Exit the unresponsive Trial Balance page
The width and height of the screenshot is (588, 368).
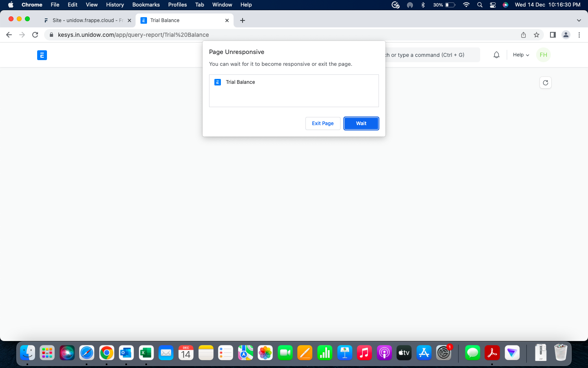point(323,123)
